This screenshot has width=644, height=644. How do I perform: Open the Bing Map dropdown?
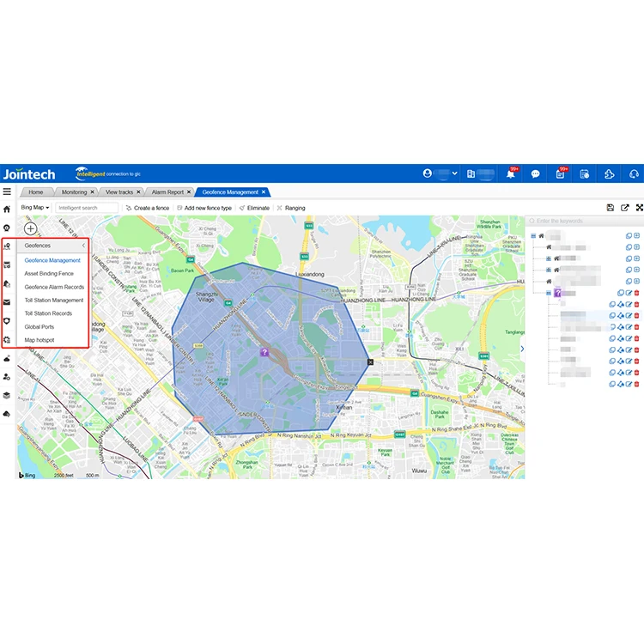[x=35, y=208]
